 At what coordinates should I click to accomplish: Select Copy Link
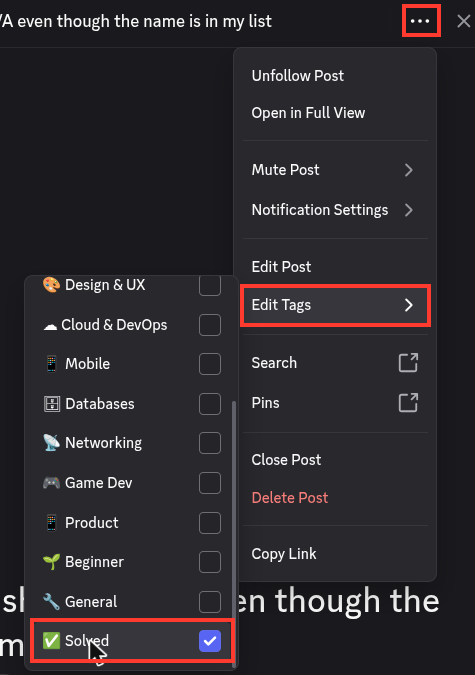point(335,554)
